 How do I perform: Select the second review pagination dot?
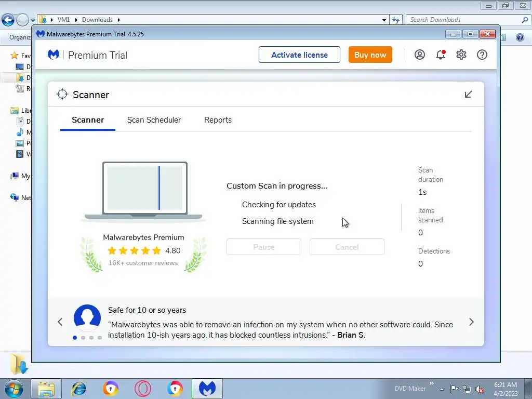[83, 338]
